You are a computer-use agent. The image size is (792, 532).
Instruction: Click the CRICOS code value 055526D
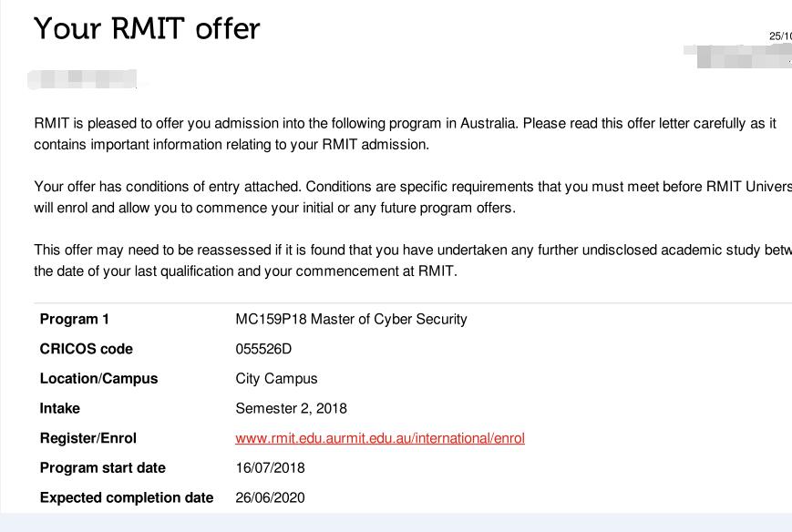[263, 349]
